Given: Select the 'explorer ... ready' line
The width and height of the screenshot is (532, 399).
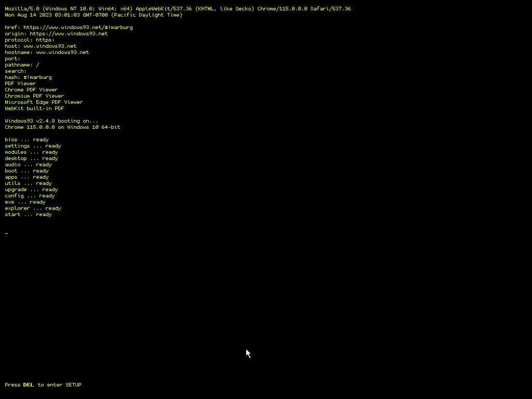Looking at the screenshot, I should tap(33, 208).
